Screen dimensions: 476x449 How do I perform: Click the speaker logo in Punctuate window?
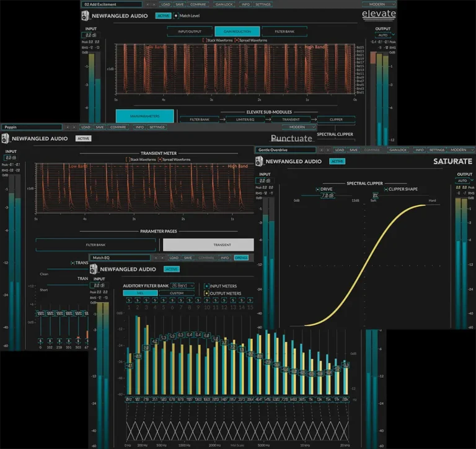[5, 138]
